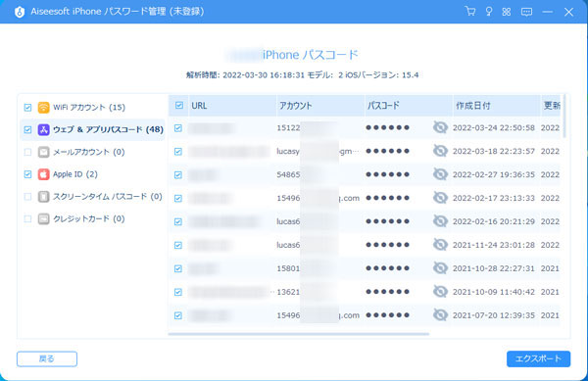The width and height of the screenshot is (588, 381).
Task: Uncheck the row created 2022-03-24 22:50:58
Action: [x=178, y=128]
